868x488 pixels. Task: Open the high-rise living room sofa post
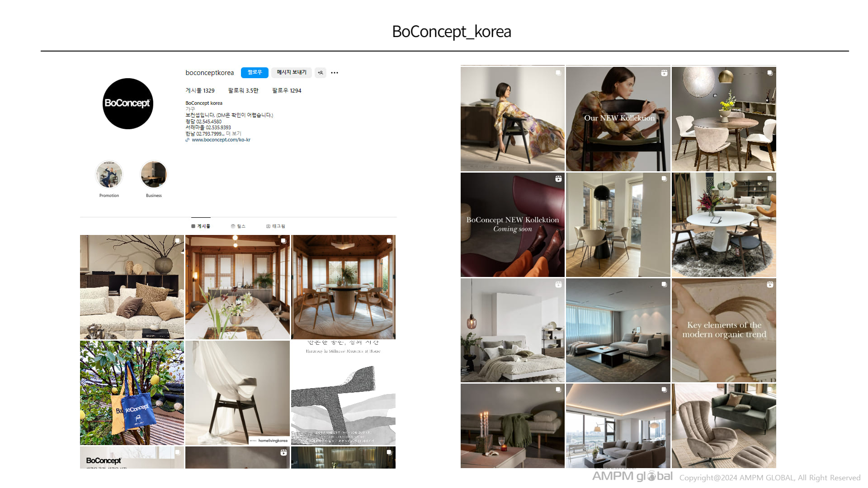[x=618, y=426]
